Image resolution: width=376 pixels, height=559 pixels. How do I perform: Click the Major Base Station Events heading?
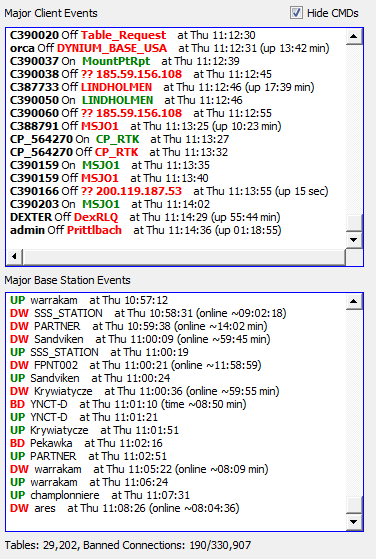(x=67, y=280)
